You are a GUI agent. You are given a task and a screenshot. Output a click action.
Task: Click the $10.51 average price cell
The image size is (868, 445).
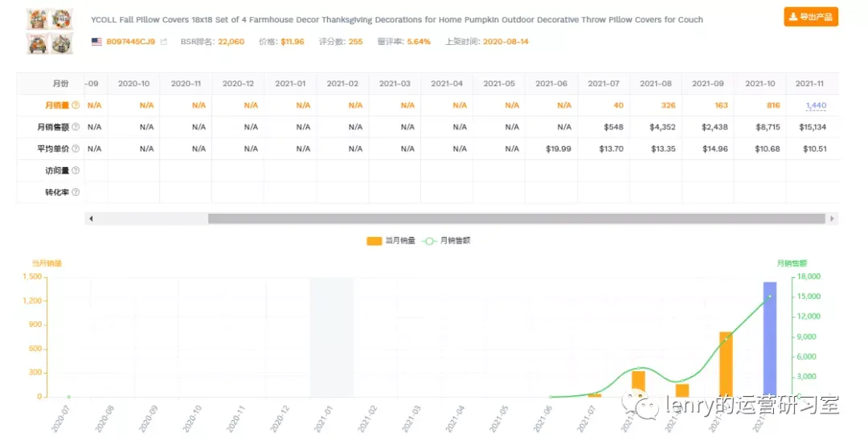tap(814, 149)
